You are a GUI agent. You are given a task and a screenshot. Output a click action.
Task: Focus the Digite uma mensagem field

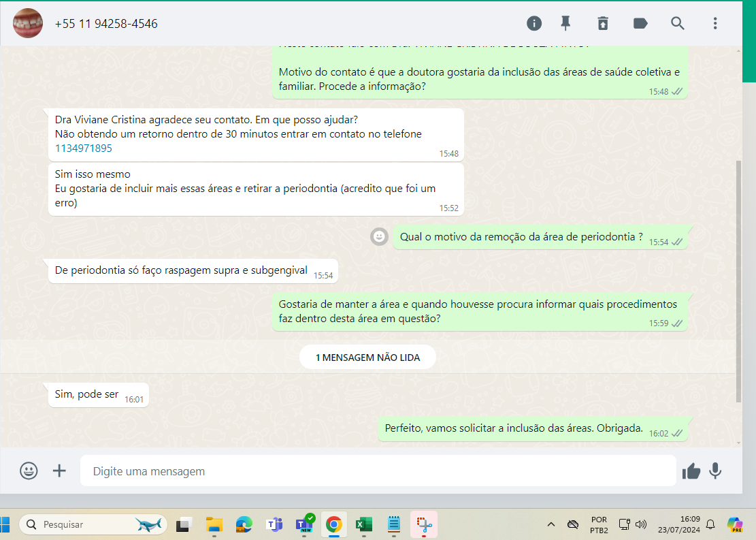tap(378, 471)
